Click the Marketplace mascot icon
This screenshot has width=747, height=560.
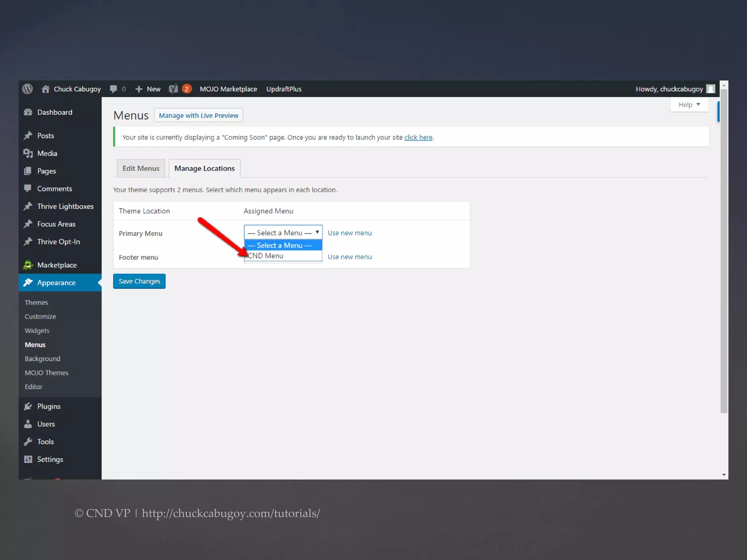pos(28,265)
